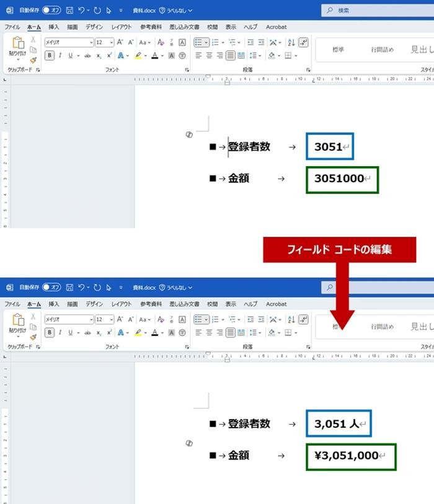The height and width of the screenshot is (504, 434).
Task: Toggle 自動保存 switch in the lower window
Action: [x=51, y=288]
